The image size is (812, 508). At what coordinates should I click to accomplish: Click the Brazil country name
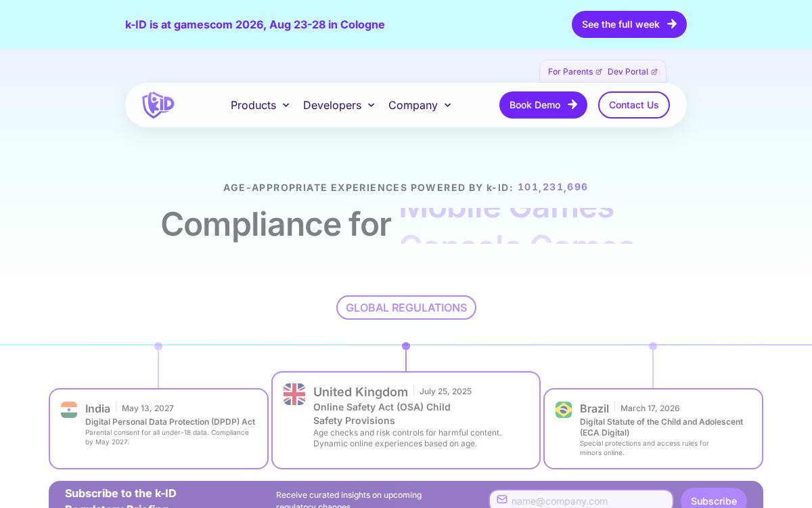[594, 408]
